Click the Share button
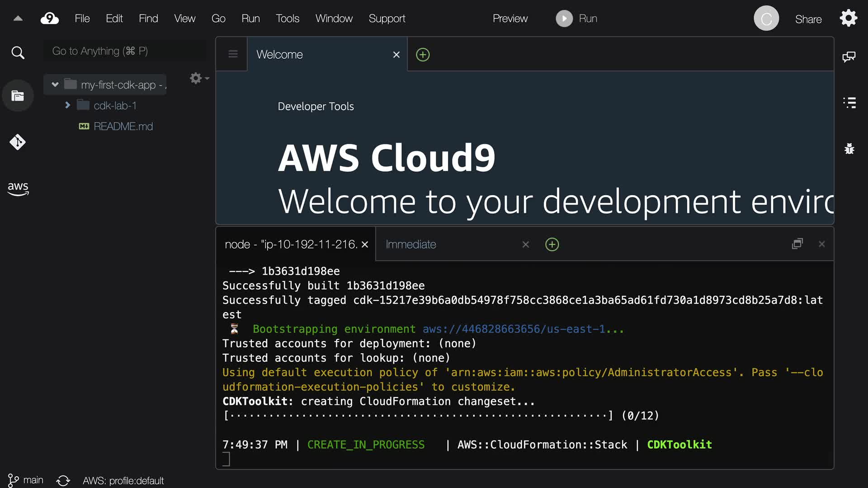Image resolution: width=868 pixels, height=488 pixels. click(x=808, y=19)
